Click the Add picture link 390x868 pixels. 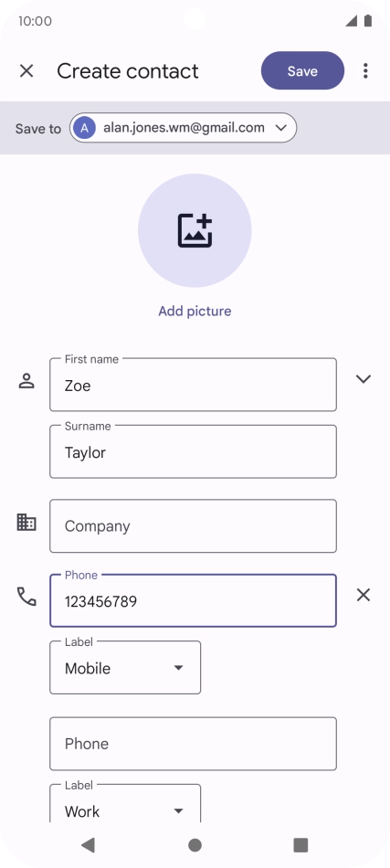coord(195,311)
